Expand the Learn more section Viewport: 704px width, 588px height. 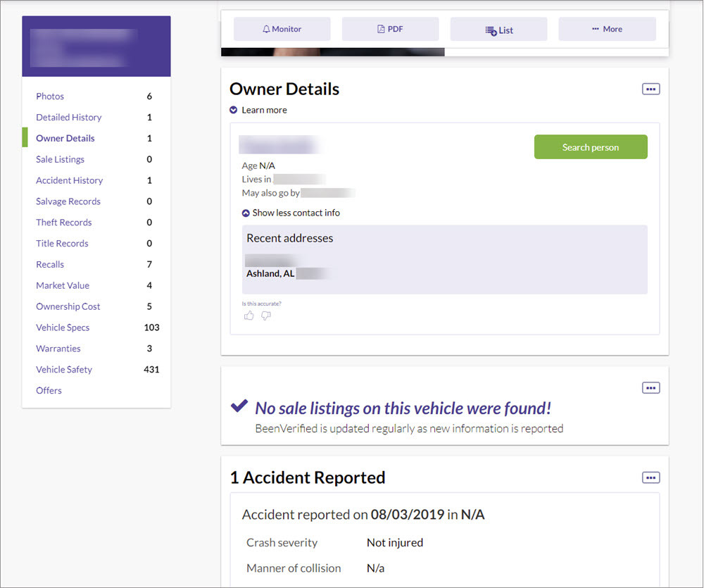(258, 110)
